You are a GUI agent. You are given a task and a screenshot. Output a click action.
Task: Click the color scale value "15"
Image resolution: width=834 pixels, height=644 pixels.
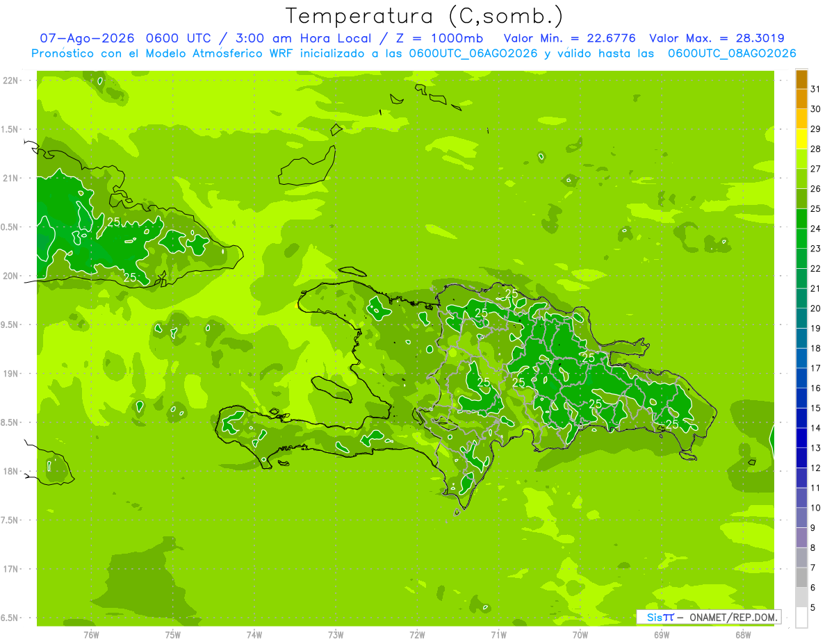point(816,408)
